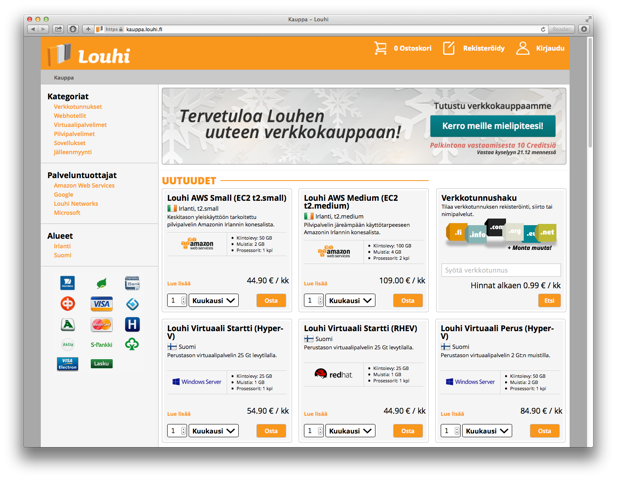Buy Virtuaali Perus (Hyper-V) with Osta

click(x=545, y=431)
